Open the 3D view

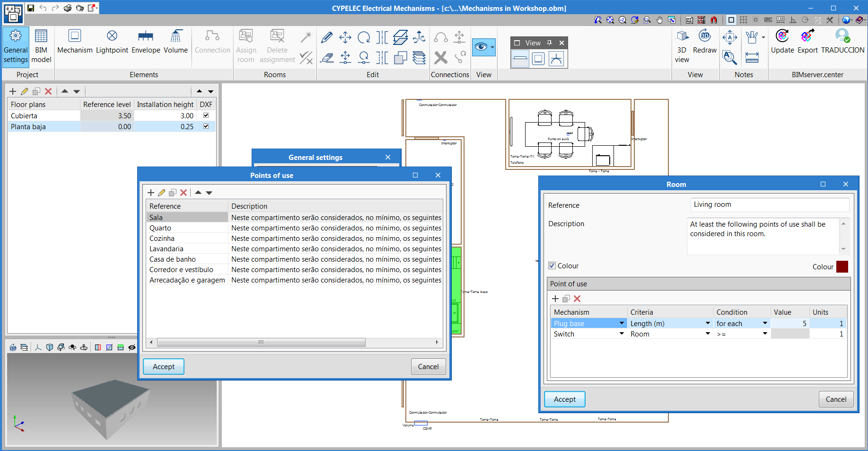tap(682, 46)
